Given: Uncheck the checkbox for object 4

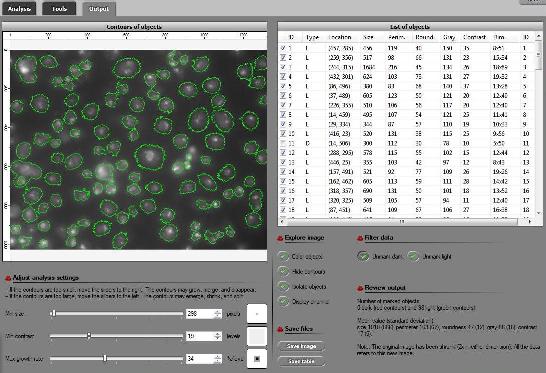Looking at the screenshot, I should click(x=283, y=76).
